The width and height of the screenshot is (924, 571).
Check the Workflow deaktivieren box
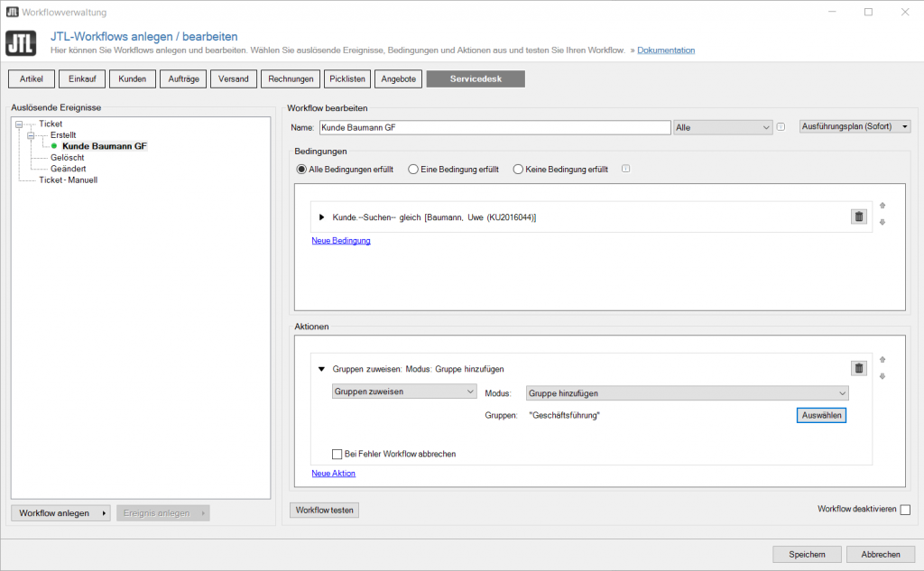(x=904, y=509)
